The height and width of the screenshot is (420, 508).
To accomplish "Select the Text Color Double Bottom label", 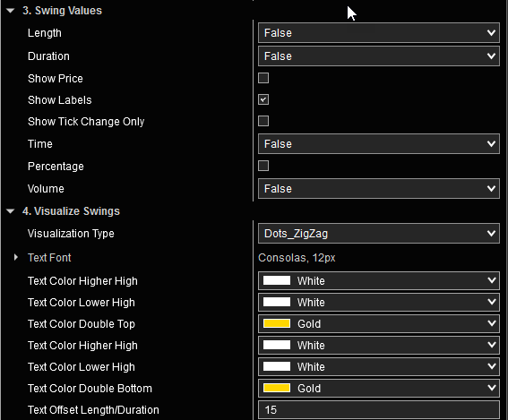I will pos(90,389).
